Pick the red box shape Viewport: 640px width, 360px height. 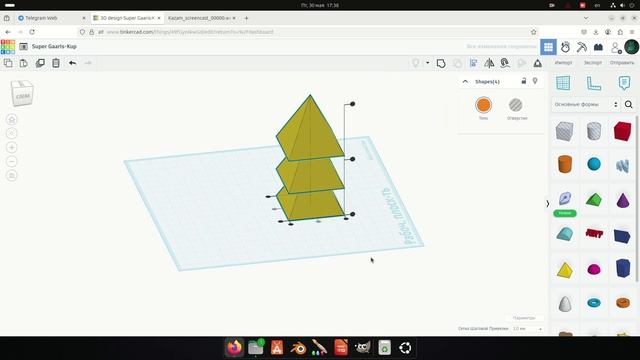(622, 131)
